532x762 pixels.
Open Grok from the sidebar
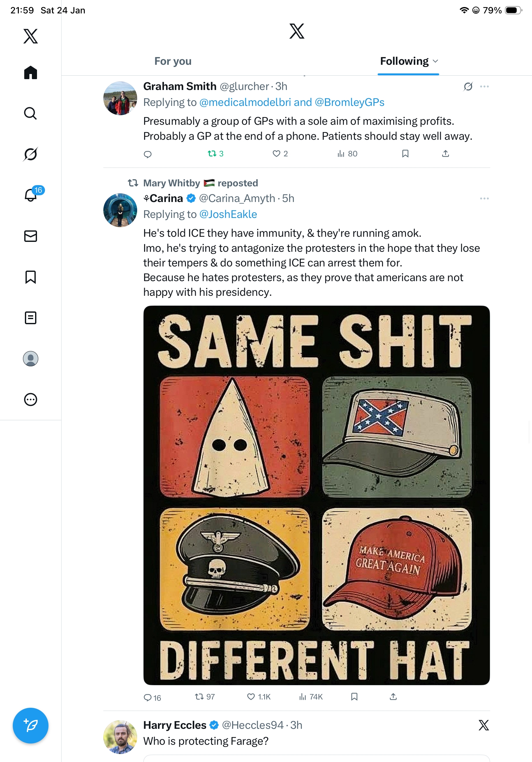[30, 154]
